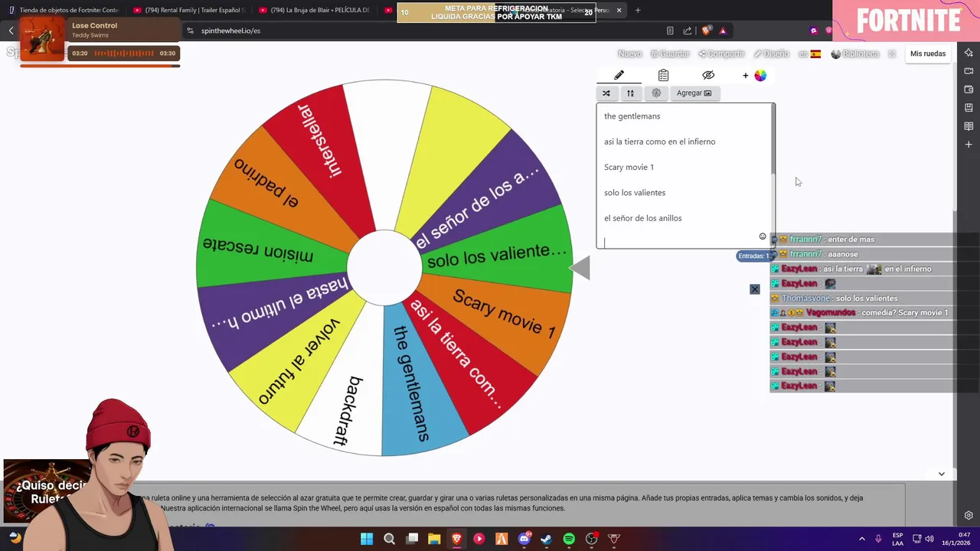Open Discord from the taskbar
This screenshot has height=551, width=980.
(524, 539)
